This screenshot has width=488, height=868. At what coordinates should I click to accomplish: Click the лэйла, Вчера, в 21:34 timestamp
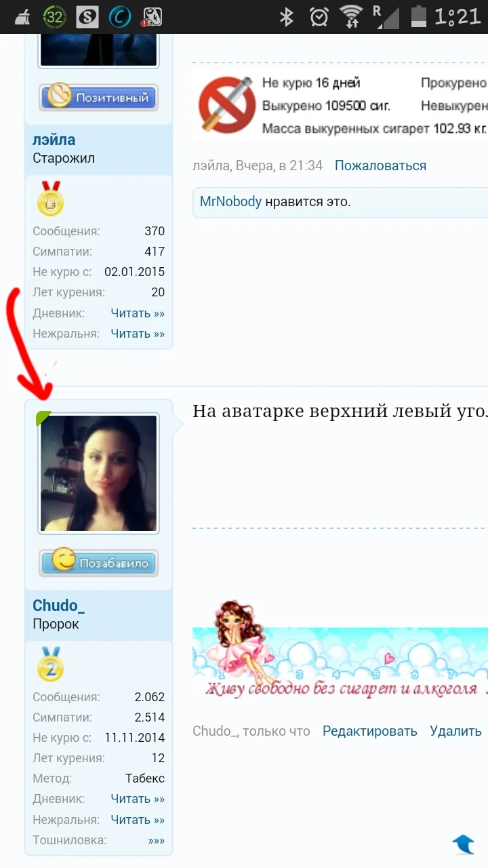pyautogui.click(x=258, y=165)
